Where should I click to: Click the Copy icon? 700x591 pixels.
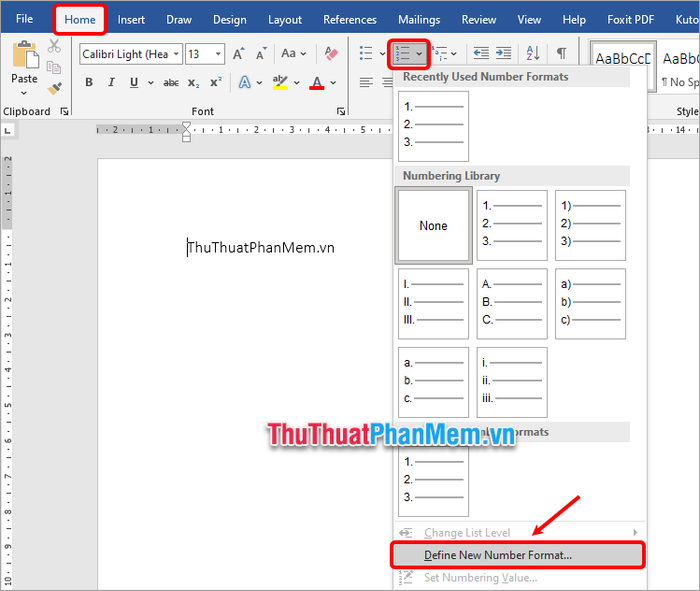point(54,67)
